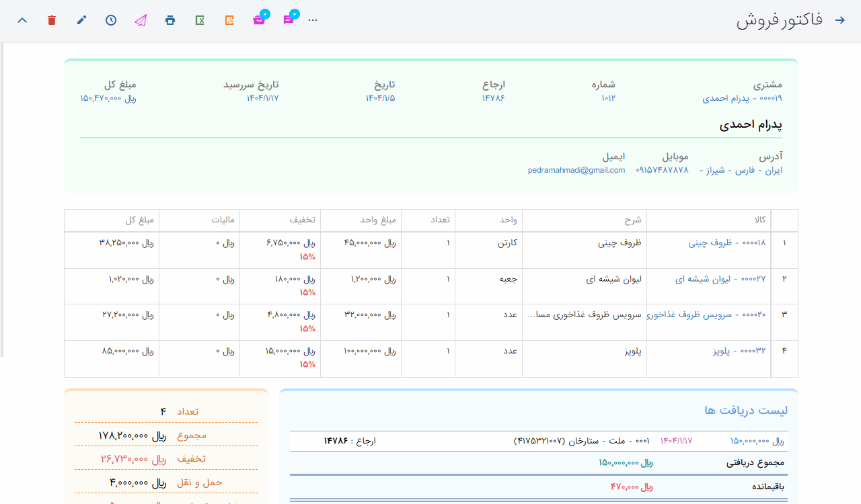
Task: Open product link ۰۰۰۰۲۷ - لیوان شیشه ای
Action: [720, 278]
